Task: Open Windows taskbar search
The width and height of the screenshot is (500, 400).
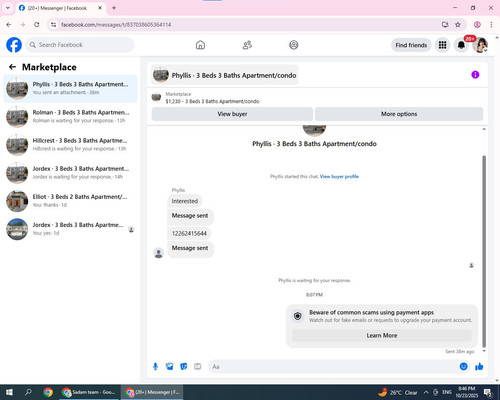Action: [x=28, y=392]
